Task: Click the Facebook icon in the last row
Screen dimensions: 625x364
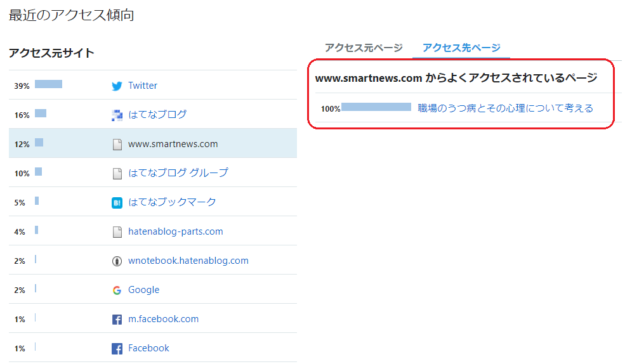Action: coord(117,349)
